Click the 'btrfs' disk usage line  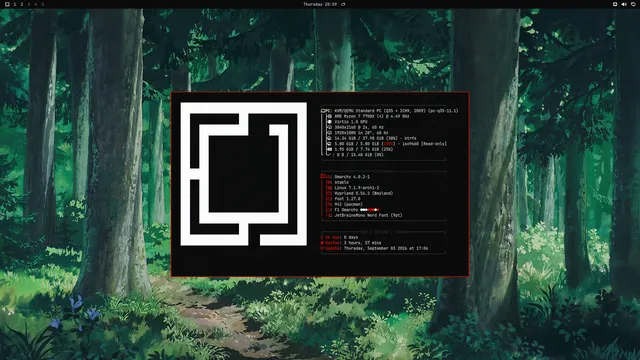pyautogui.click(x=376, y=138)
